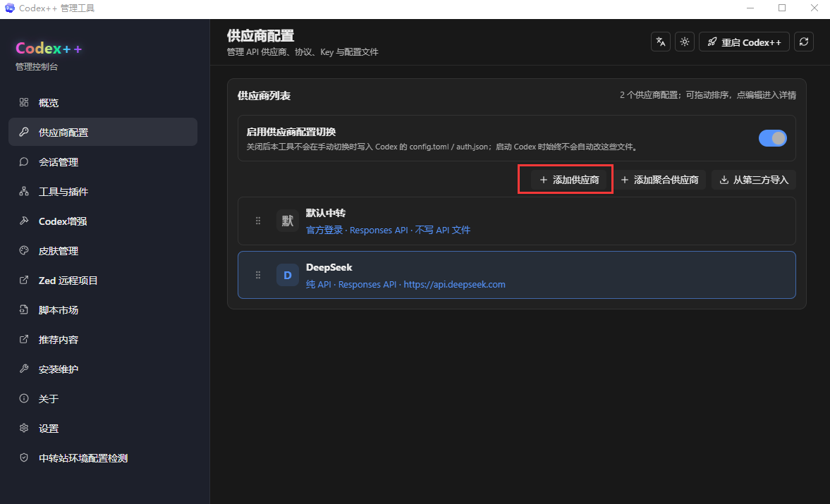Select the DeepSeek provider name
This screenshot has width=830, height=504.
pos(329,267)
